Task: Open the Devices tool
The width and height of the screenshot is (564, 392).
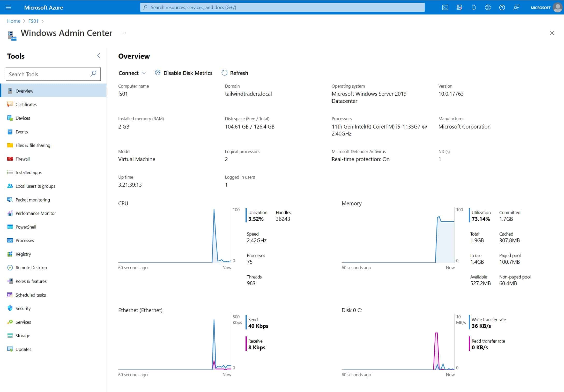Action: 23,118
